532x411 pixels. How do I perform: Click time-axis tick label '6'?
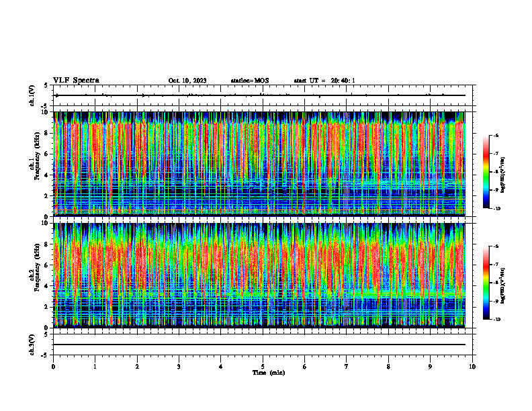tap(305, 367)
